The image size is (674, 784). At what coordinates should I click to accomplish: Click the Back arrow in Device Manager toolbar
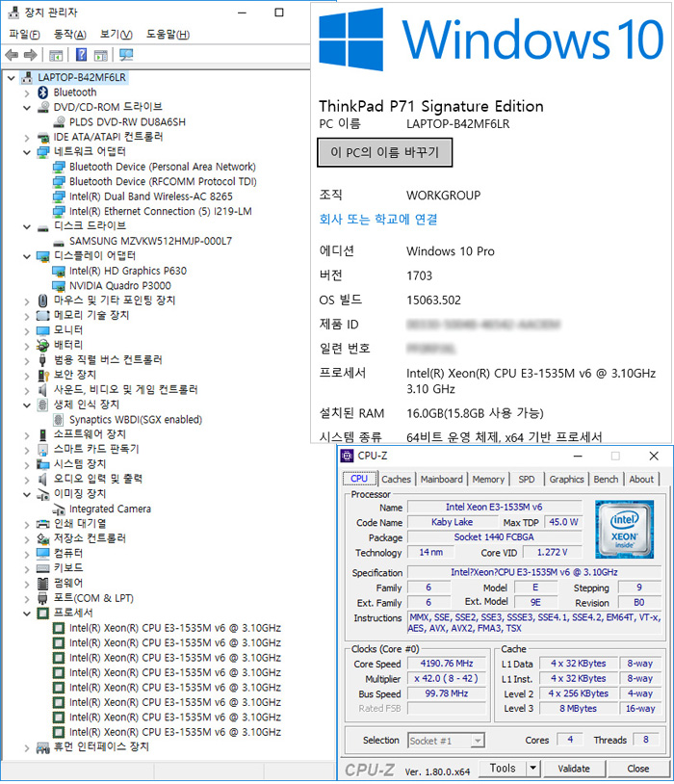[12, 55]
